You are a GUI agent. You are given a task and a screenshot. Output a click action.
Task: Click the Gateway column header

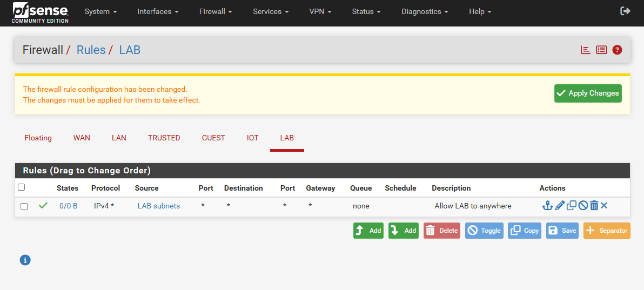(320, 188)
